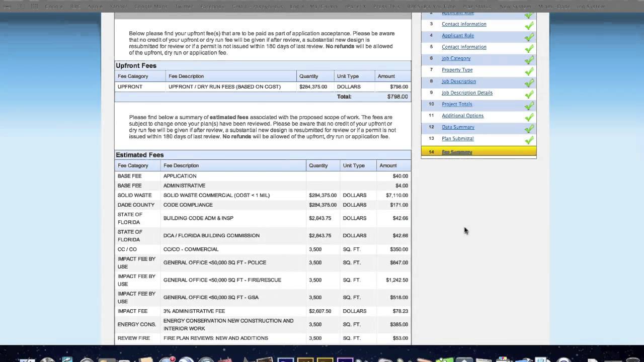The height and width of the screenshot is (362, 644).
Task: Open the Plan Status bookmark
Action: (477, 7)
